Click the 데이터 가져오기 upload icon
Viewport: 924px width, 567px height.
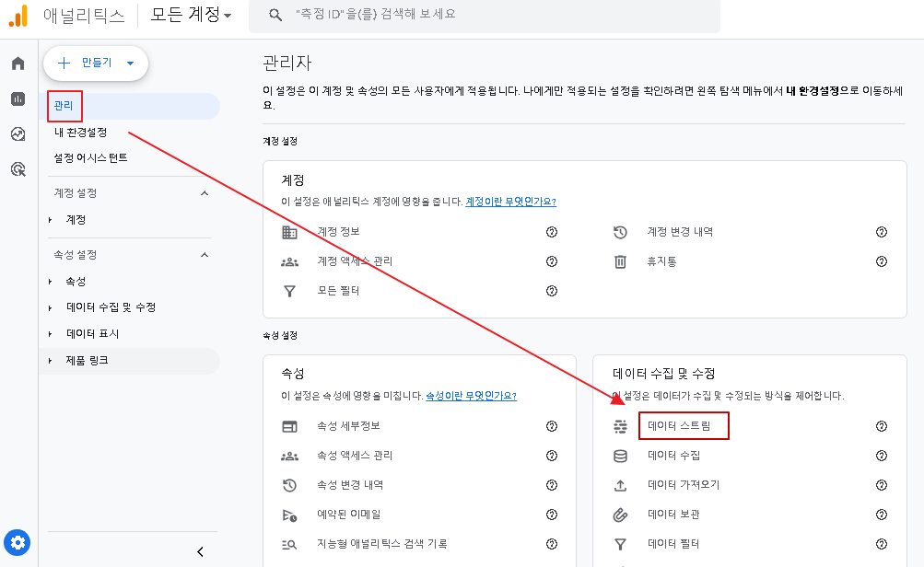click(620, 485)
